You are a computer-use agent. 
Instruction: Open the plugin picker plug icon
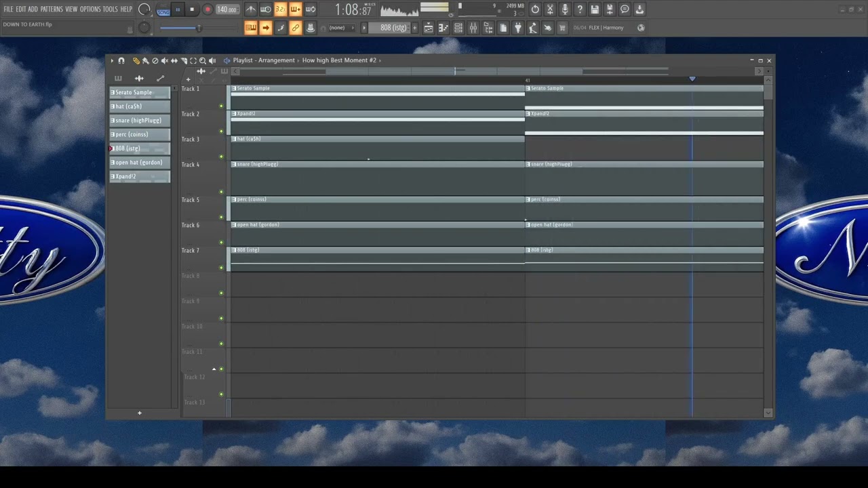click(x=518, y=28)
